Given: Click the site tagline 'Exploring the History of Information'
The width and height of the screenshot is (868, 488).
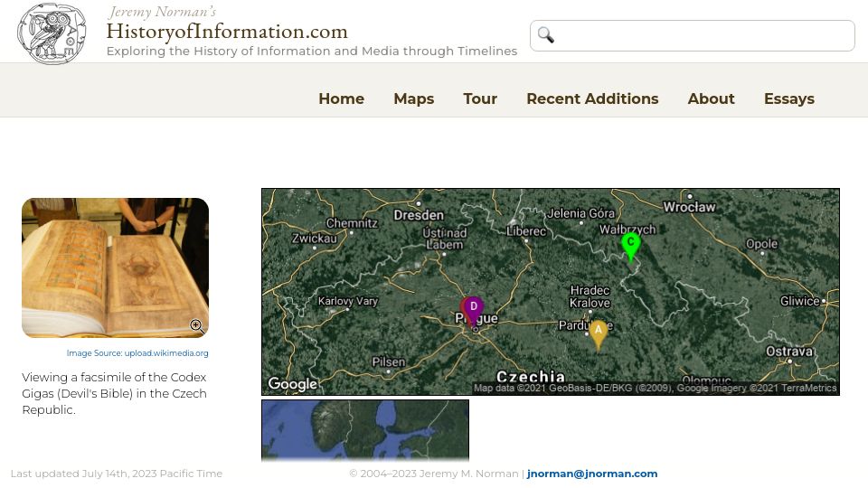Looking at the screenshot, I should point(312,51).
